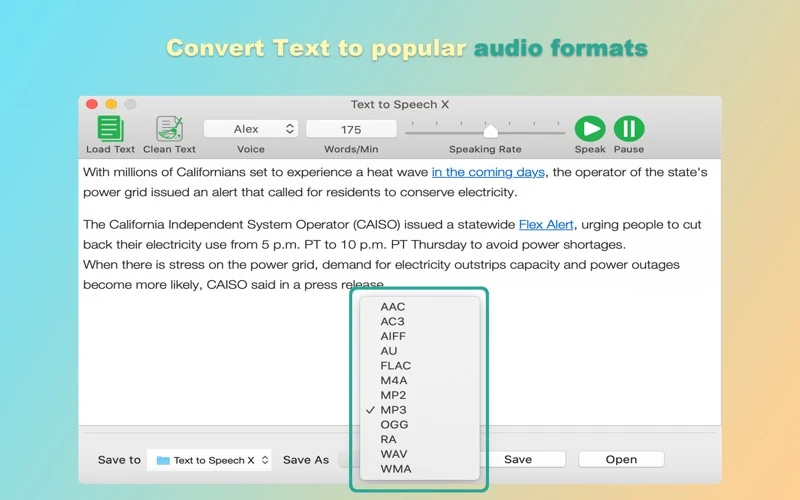Viewport: 800px width, 500px height.
Task: Click the Open button
Action: click(x=621, y=459)
